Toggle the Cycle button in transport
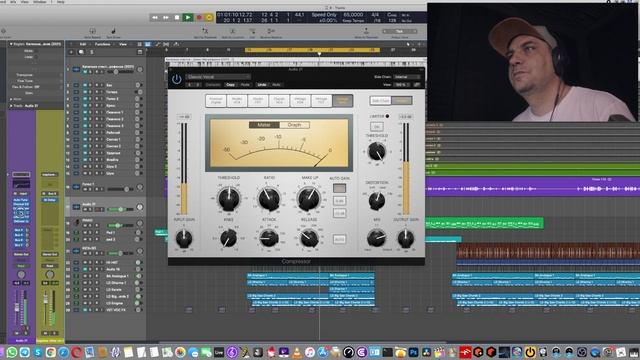Screen dimensions: 640x360 [x=209, y=17]
